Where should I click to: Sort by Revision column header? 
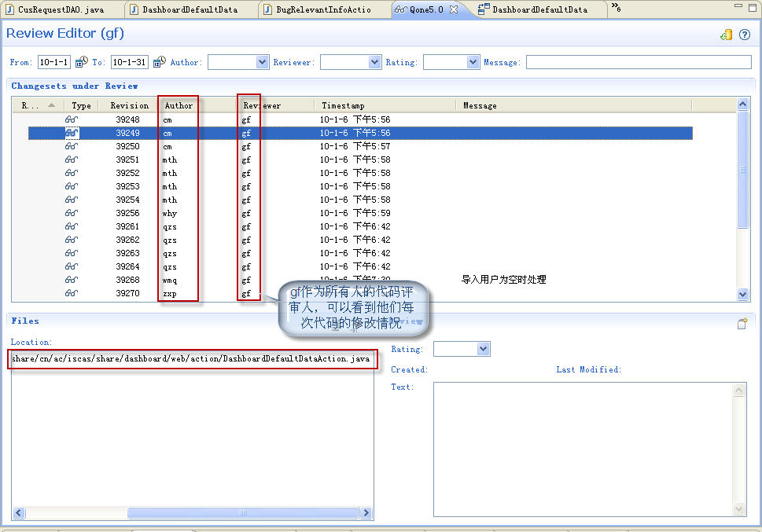[x=129, y=105]
